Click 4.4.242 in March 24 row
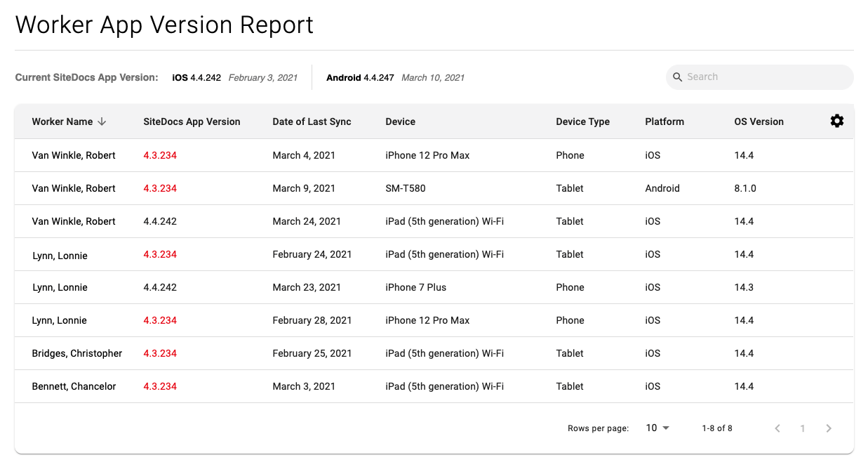Screen dimensions: 868x474 tap(160, 221)
